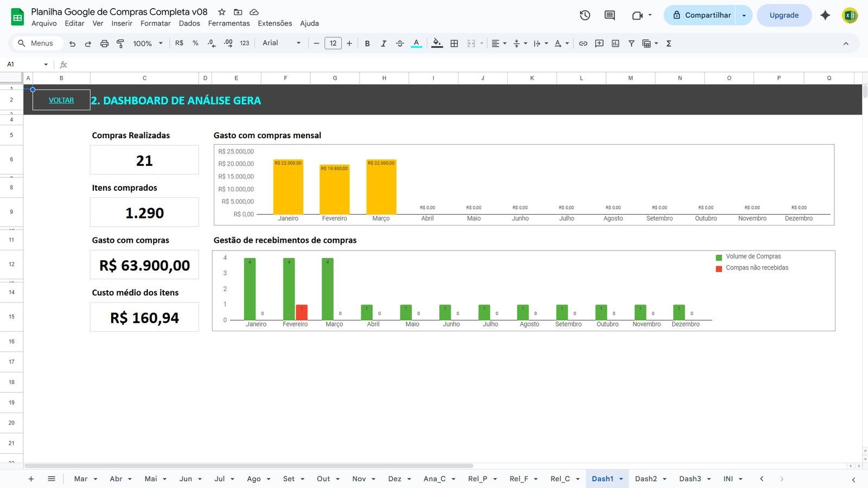This screenshot has height=488, width=868.
Task: Select the paint format tool
Action: pyautogui.click(x=120, y=43)
